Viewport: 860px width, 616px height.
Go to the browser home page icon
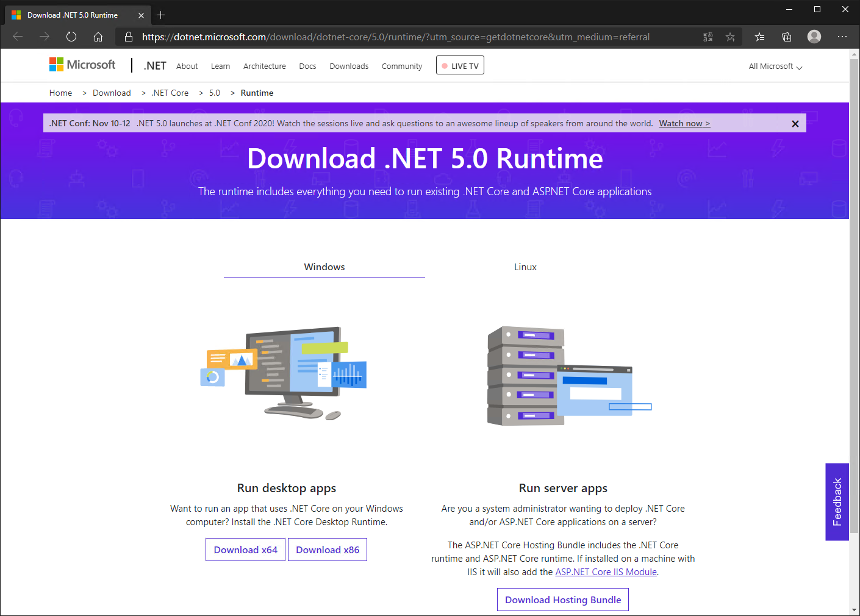[98, 37]
